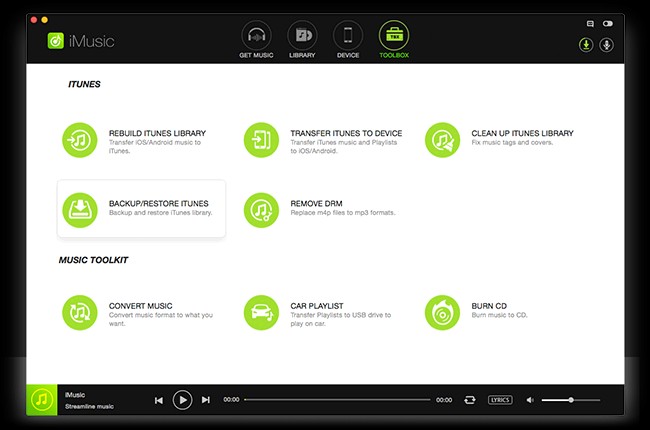
Task: Click the CLEAN UP ITUNES LIBRARY title
Action: click(x=522, y=133)
